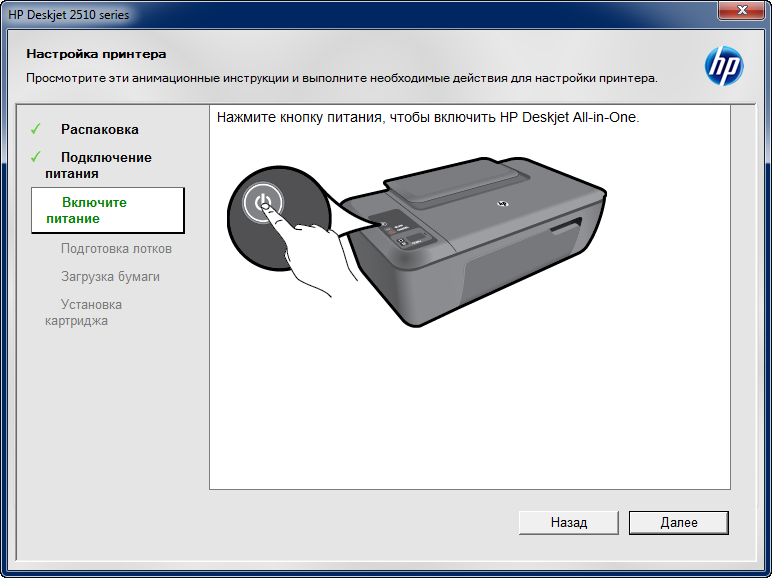772x578 pixels.
Task: Click the green checkmark beside Распаковка
Action: click(35, 129)
